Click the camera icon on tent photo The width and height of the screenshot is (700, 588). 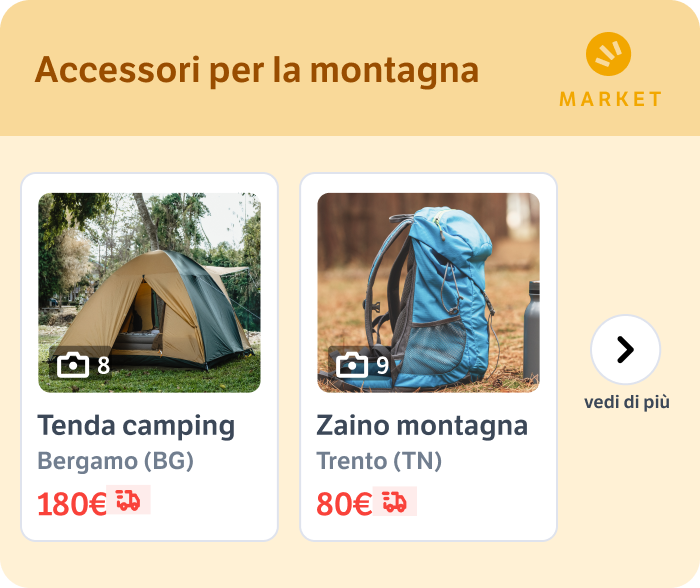[73, 365]
